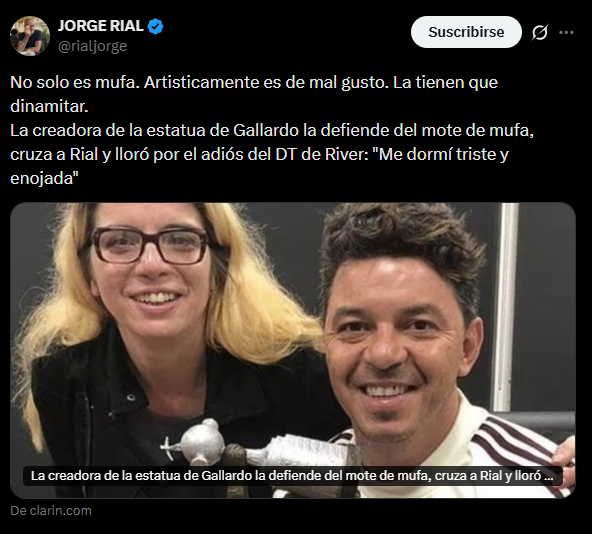Open the three-dot more options menu
This screenshot has height=534, width=592.
pos(566,32)
